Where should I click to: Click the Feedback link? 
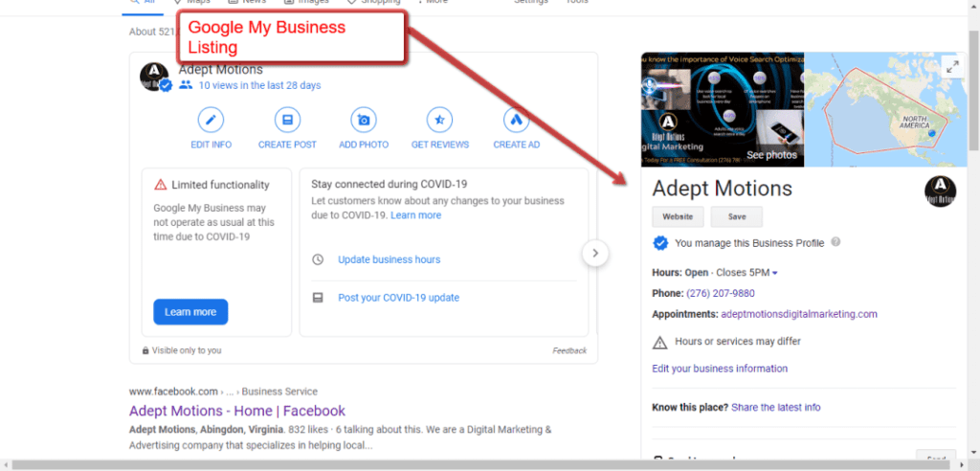(x=569, y=351)
